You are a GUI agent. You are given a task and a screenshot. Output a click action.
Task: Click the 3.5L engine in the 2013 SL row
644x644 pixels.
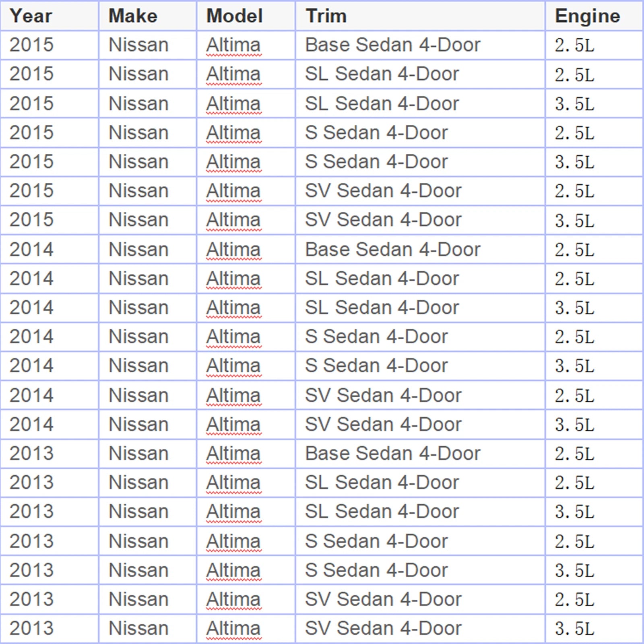tap(574, 512)
